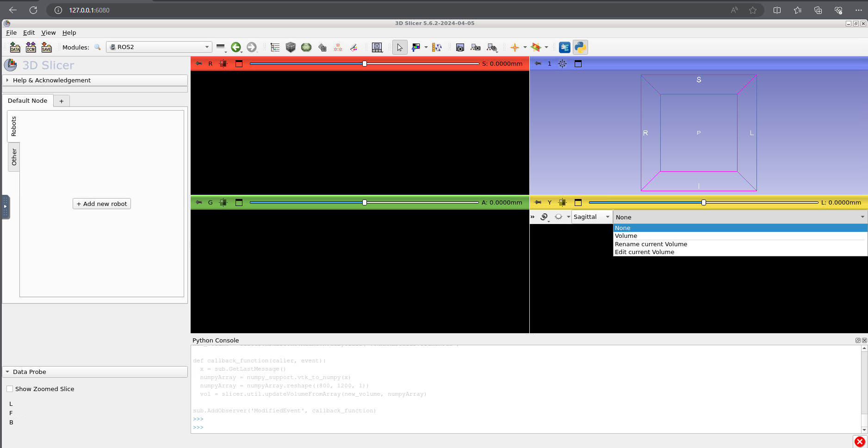Maximize the green slice view
The width and height of the screenshot is (868, 448).
coord(239,202)
